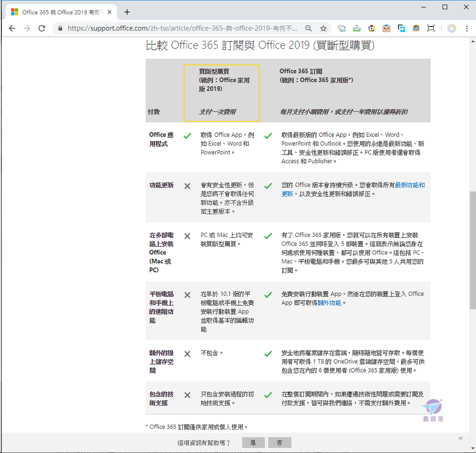Image resolution: width=476 pixels, height=453 pixels.
Task: Answer 否 to the helpful survey
Action: click(279, 442)
